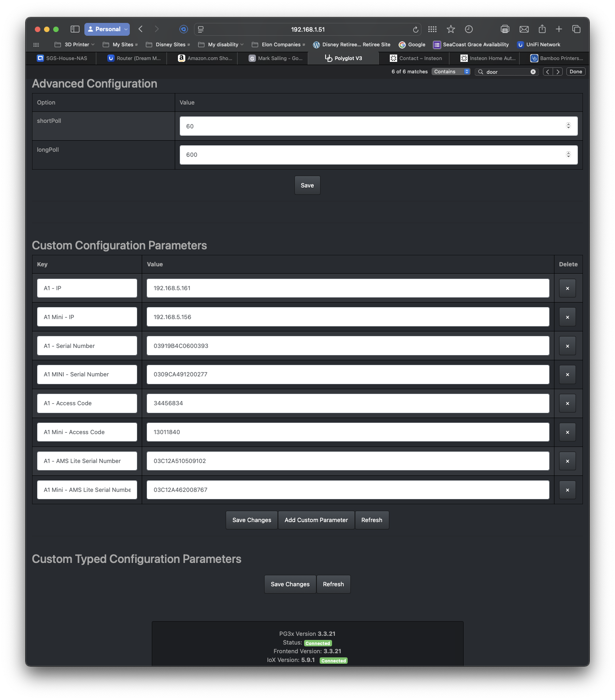This screenshot has width=615, height=700.
Task: Open the Share icon in the toolbar
Action: 542,29
